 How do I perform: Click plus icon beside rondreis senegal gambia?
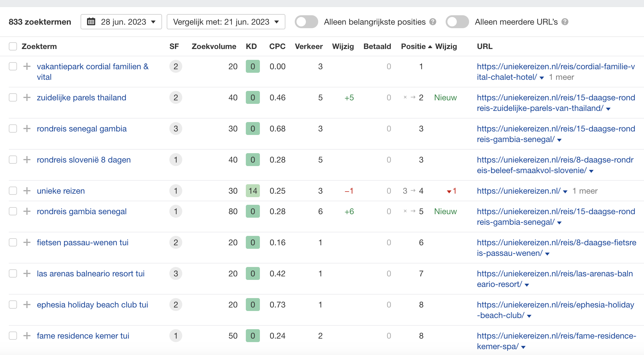click(27, 129)
